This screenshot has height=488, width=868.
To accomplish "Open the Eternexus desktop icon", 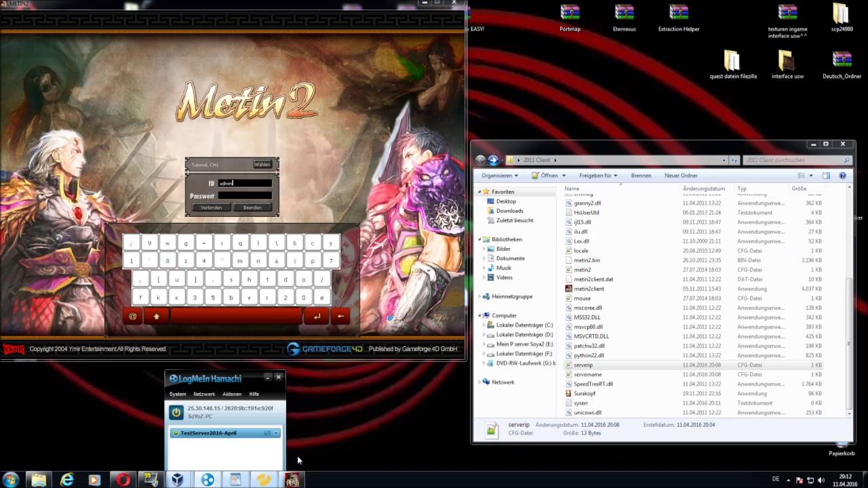I will (x=624, y=18).
